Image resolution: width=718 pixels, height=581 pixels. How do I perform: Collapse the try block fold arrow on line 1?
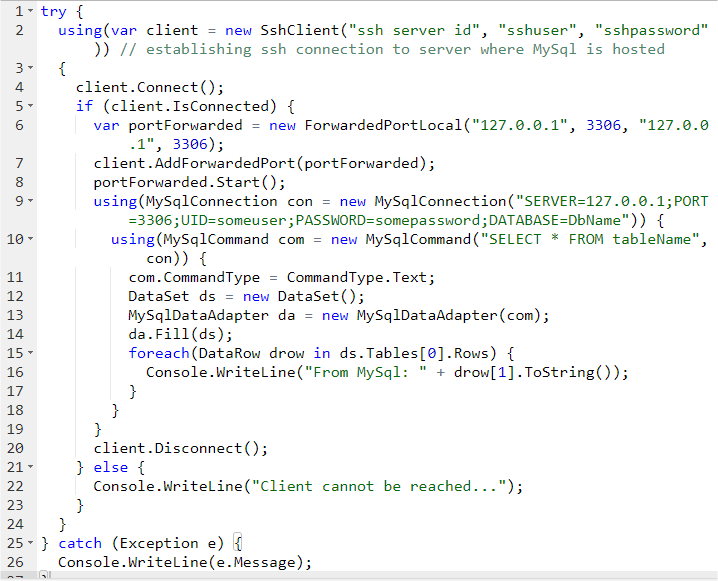point(31,11)
